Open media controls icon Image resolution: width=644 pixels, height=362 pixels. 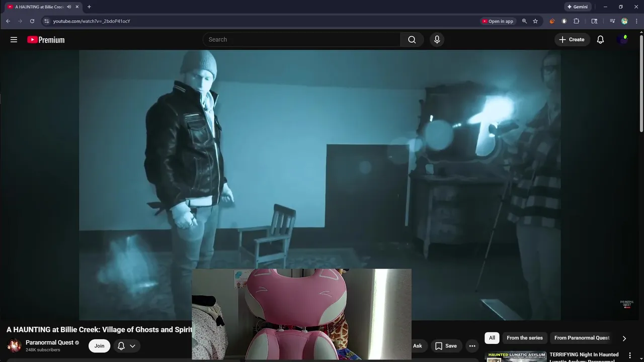point(612,21)
